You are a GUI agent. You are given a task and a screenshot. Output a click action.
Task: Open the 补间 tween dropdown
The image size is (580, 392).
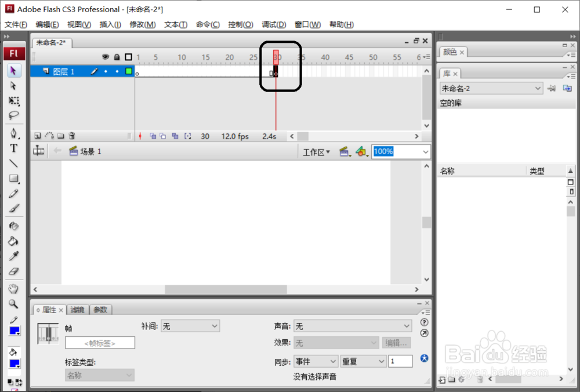(x=190, y=326)
